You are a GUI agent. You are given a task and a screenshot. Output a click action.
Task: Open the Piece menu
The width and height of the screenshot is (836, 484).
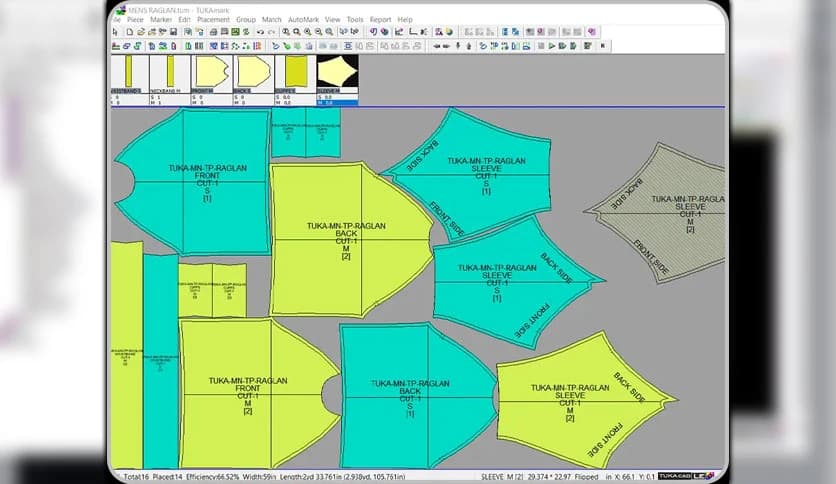(x=133, y=19)
